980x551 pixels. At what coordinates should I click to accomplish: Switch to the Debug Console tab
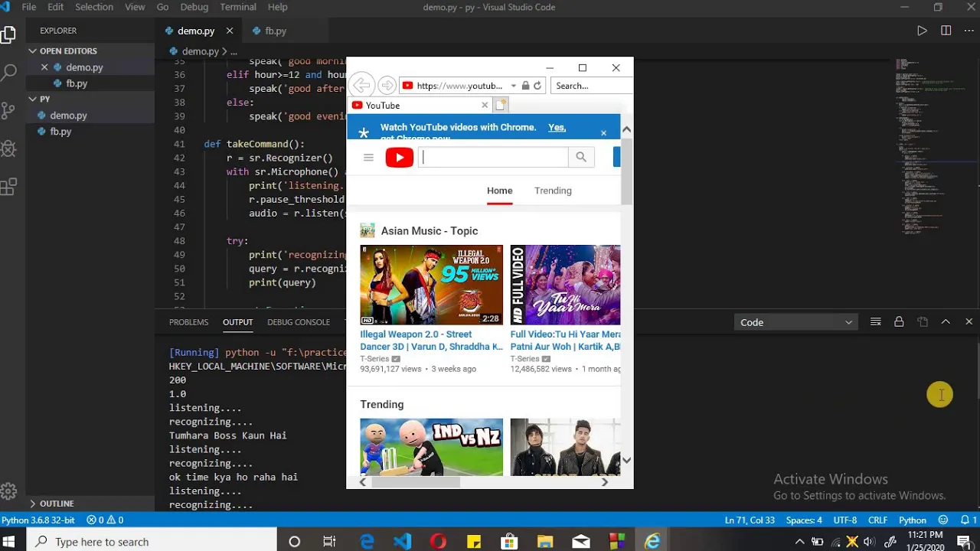(x=299, y=322)
